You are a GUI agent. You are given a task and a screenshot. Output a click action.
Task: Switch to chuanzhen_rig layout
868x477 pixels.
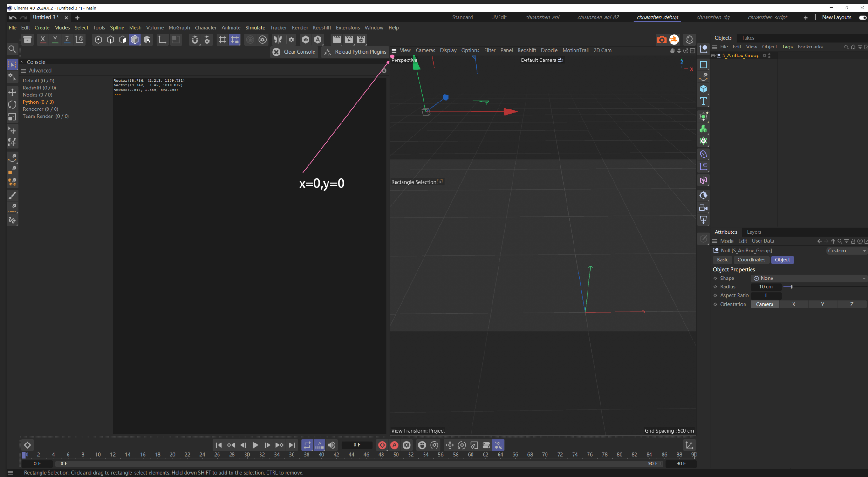tap(713, 17)
